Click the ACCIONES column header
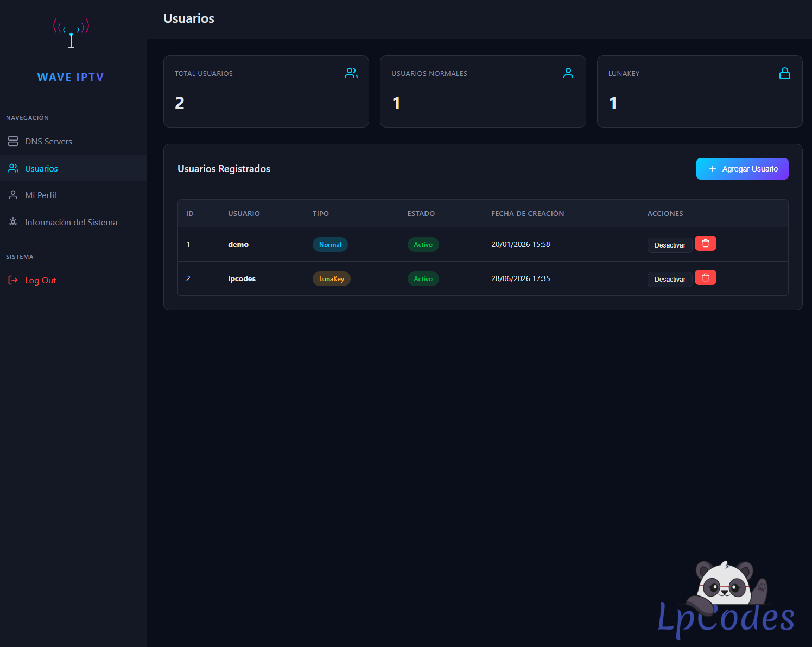 tap(665, 214)
